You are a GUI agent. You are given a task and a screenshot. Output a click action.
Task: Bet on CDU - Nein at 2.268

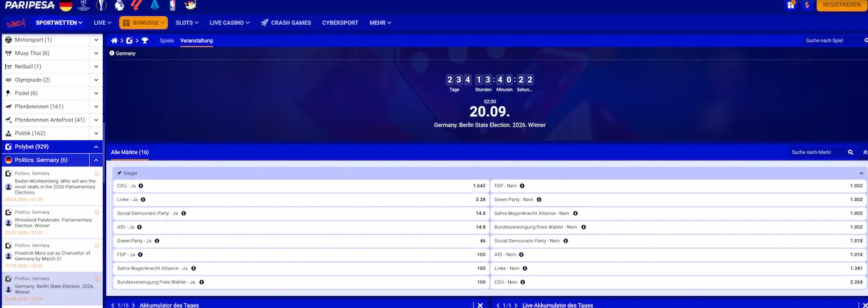678,281
